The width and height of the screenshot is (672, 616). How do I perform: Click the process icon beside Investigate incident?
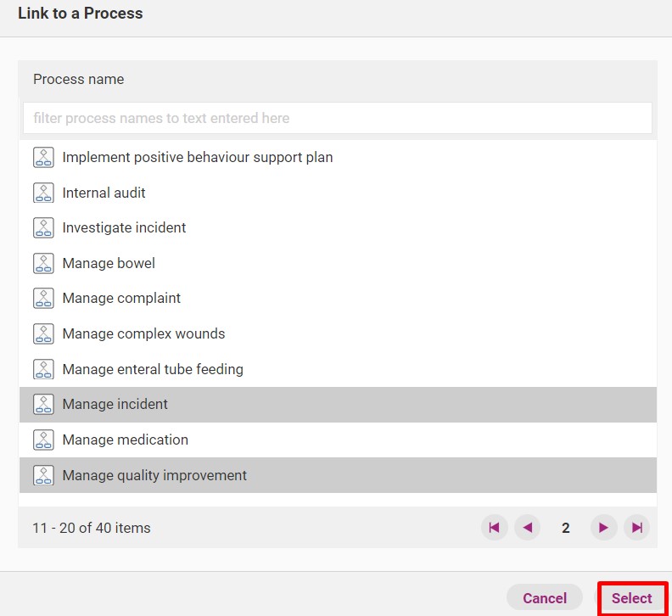pyautogui.click(x=43, y=227)
